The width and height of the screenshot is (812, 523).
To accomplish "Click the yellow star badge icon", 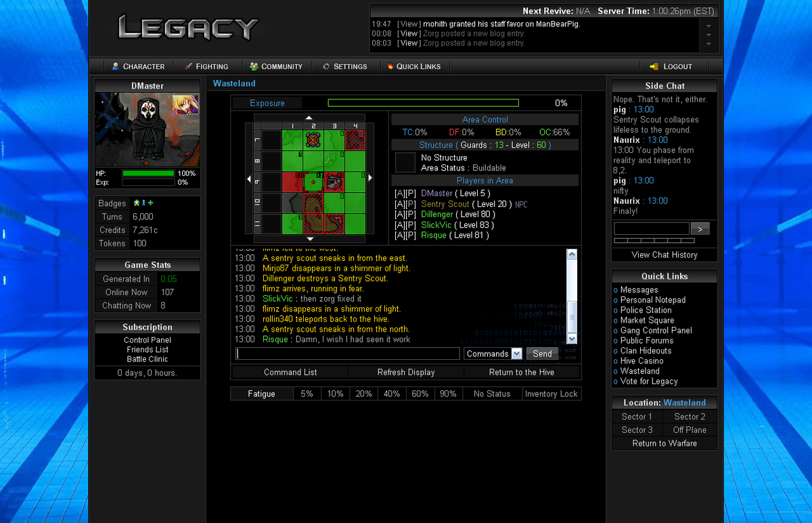I will point(136,203).
